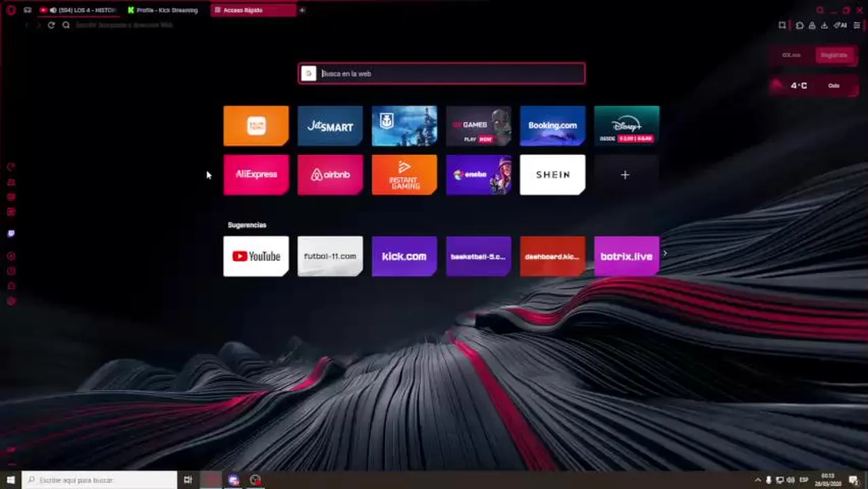This screenshot has width=868, height=489.
Task: Click the pink register button beside GX.me
Action: point(834,55)
